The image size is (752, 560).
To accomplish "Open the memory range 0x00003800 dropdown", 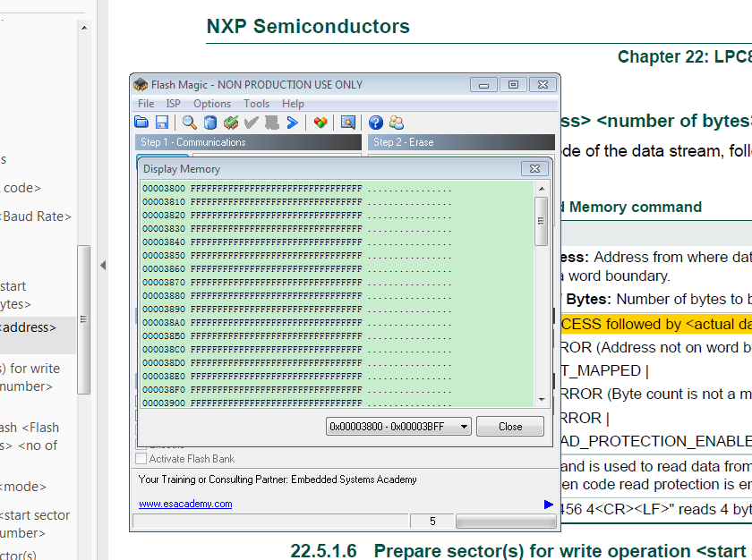I will (x=398, y=427).
